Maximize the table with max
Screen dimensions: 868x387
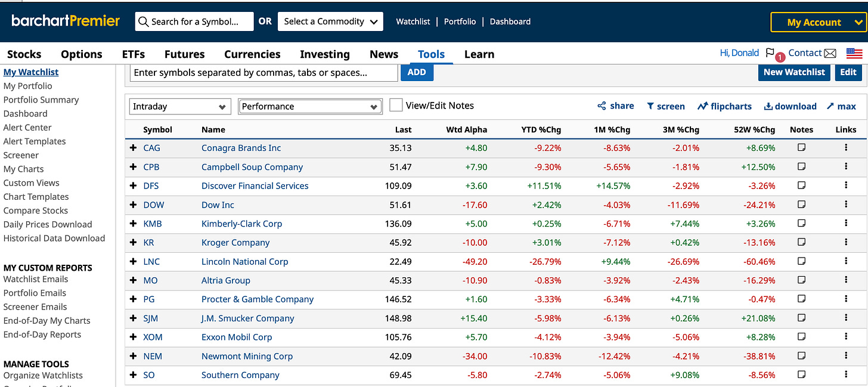tap(841, 106)
